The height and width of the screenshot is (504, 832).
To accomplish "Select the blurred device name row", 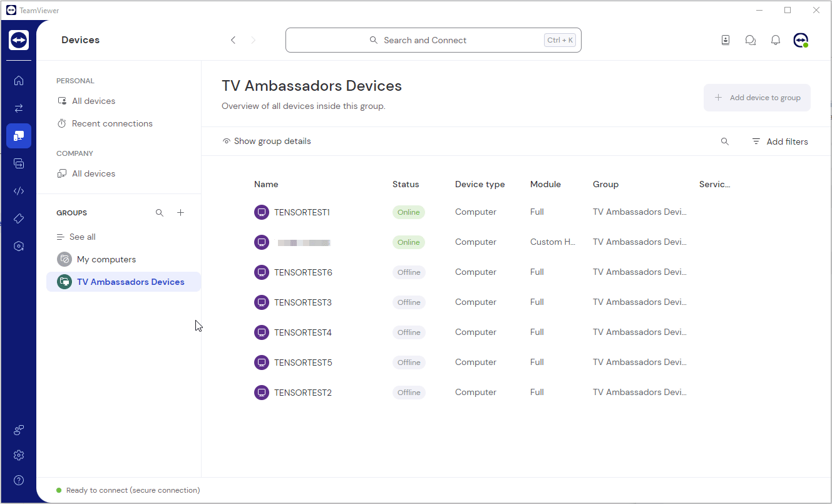I will 304,242.
